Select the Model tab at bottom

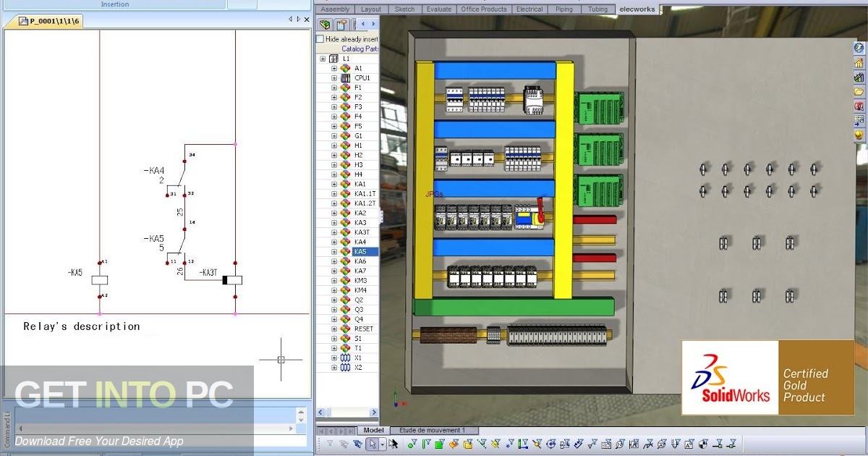click(x=373, y=430)
